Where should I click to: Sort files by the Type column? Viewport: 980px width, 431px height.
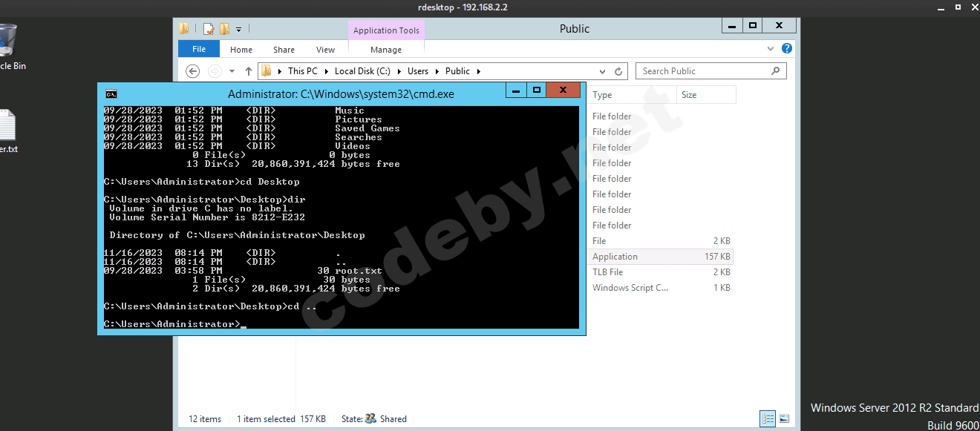point(633,95)
